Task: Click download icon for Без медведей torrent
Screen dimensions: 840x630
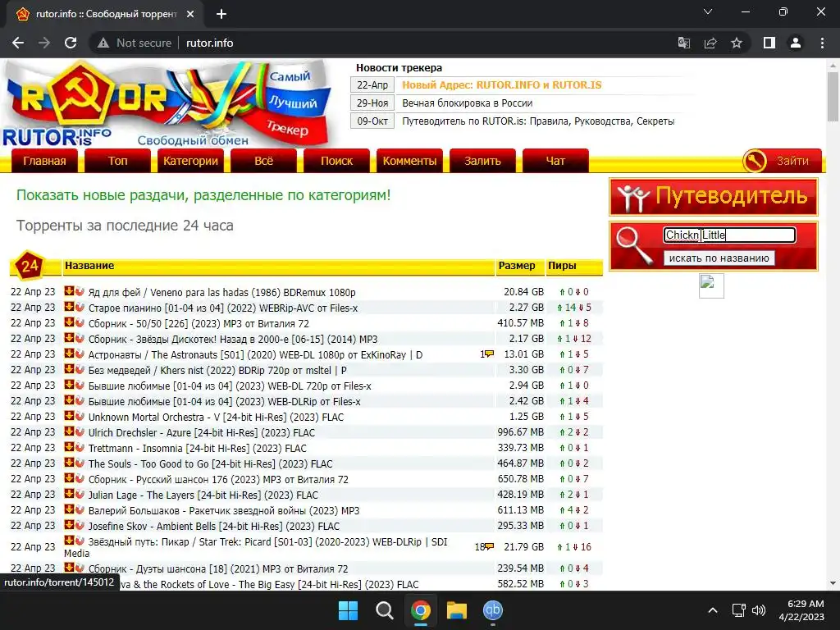Action: point(69,368)
